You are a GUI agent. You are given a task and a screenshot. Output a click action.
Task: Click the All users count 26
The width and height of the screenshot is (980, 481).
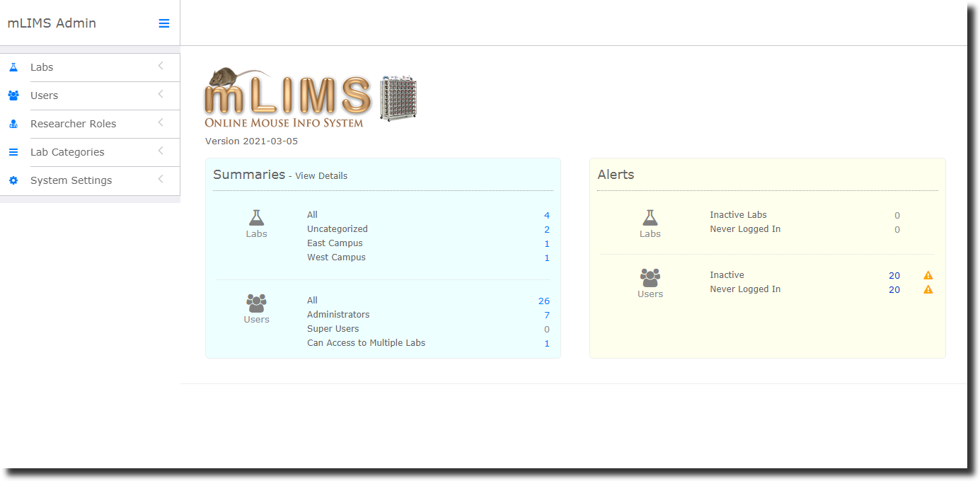(x=543, y=301)
